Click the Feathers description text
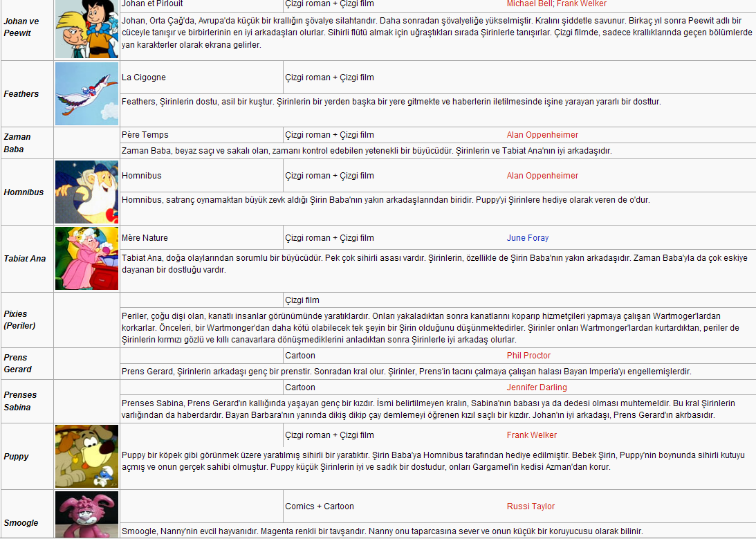Screen dimensions: 756x539 coord(391,102)
